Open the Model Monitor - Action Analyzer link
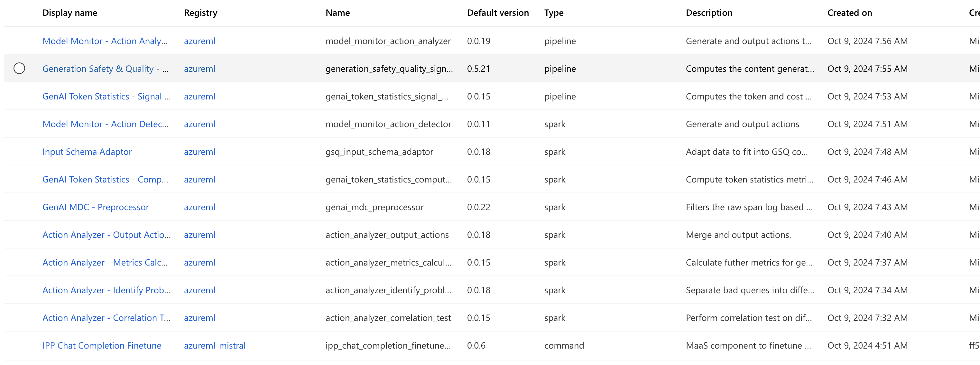 [x=105, y=41]
